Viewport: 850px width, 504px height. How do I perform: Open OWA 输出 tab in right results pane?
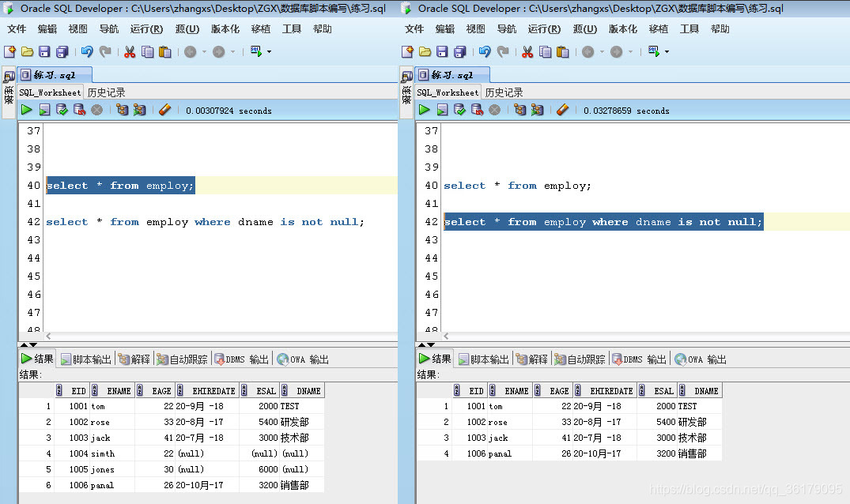point(700,359)
